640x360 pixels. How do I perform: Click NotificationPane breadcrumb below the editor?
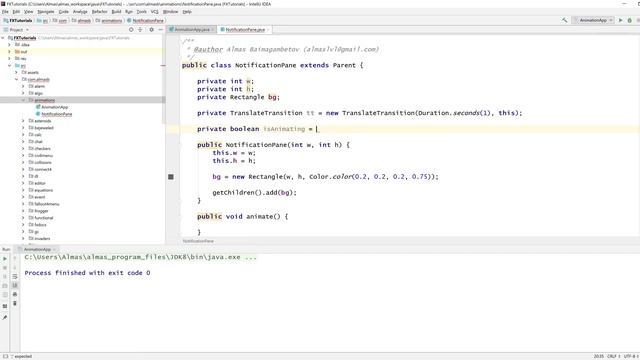pos(198,241)
